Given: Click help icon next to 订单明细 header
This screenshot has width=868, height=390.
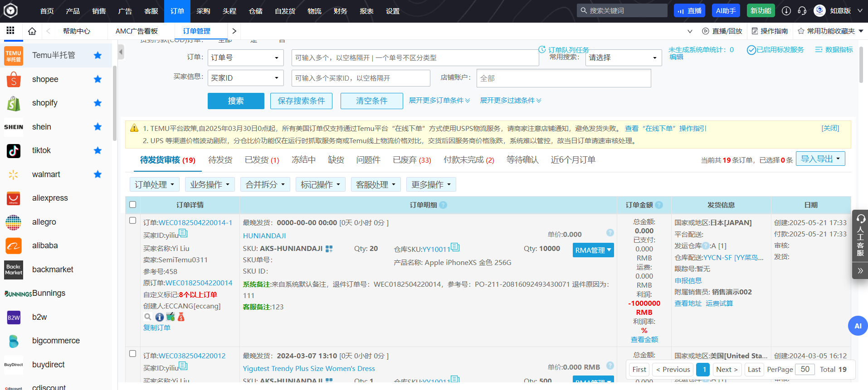Looking at the screenshot, I should click(443, 205).
